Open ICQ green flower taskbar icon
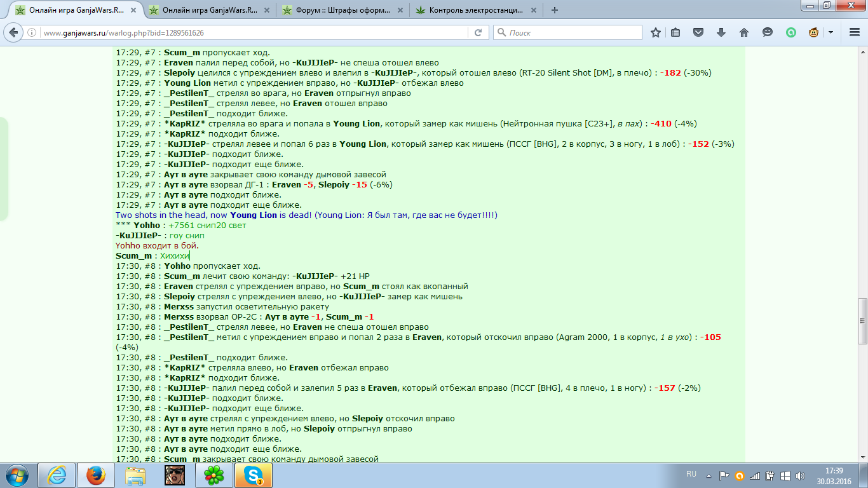 coord(214,475)
